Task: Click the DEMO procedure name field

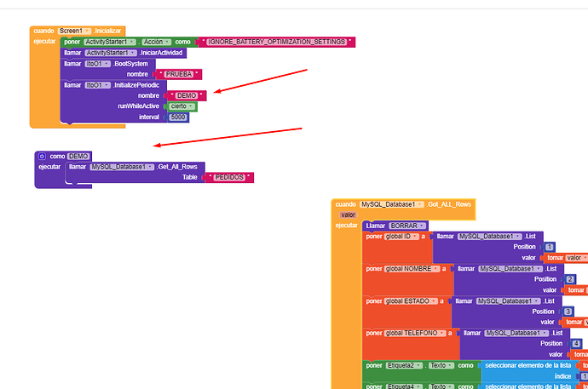Action: point(79,157)
